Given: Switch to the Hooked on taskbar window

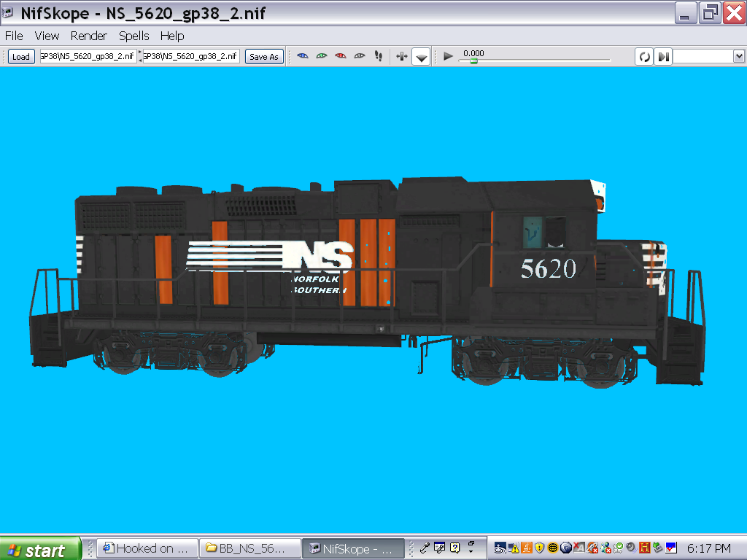Looking at the screenshot, I should tap(147, 548).
